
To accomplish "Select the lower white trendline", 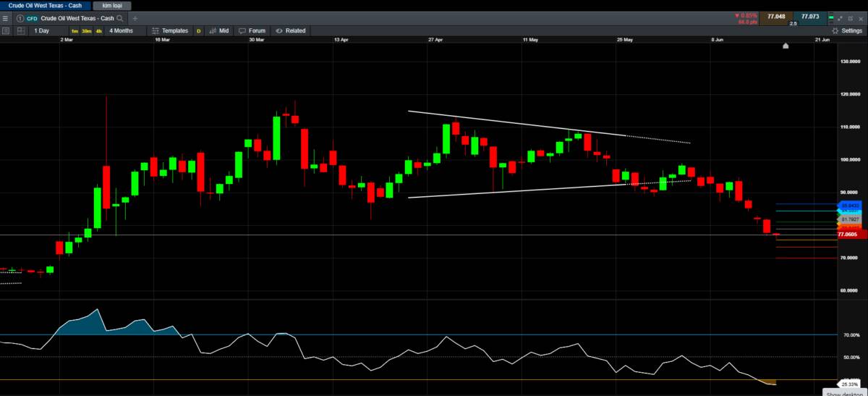I will coord(517,190).
